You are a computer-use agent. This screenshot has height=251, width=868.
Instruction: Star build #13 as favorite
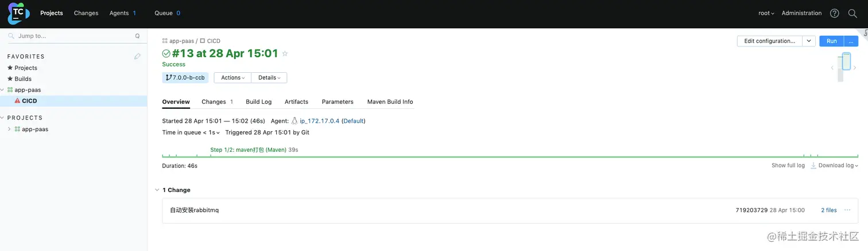(x=285, y=53)
